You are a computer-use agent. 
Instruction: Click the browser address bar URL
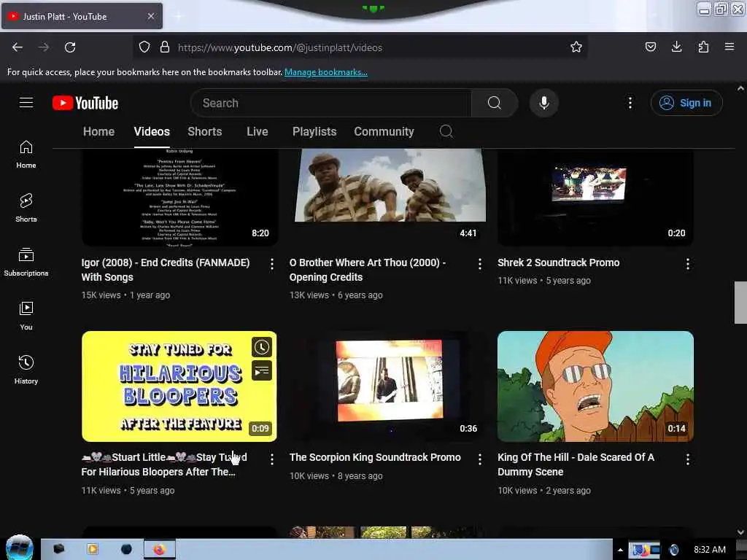coord(280,47)
